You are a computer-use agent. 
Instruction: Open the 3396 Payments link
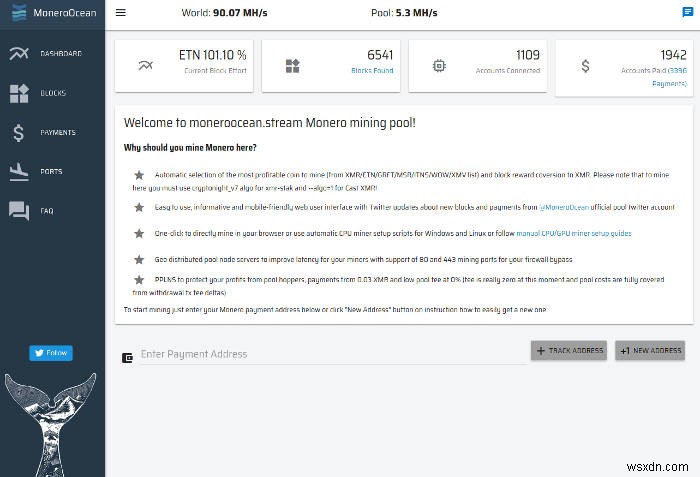click(669, 77)
